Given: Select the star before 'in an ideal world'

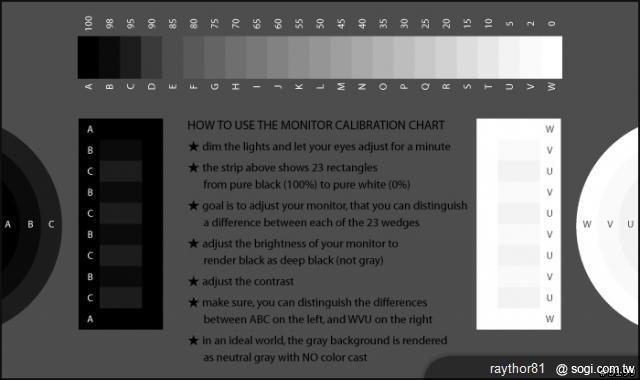Looking at the screenshot, I should pos(193,340).
